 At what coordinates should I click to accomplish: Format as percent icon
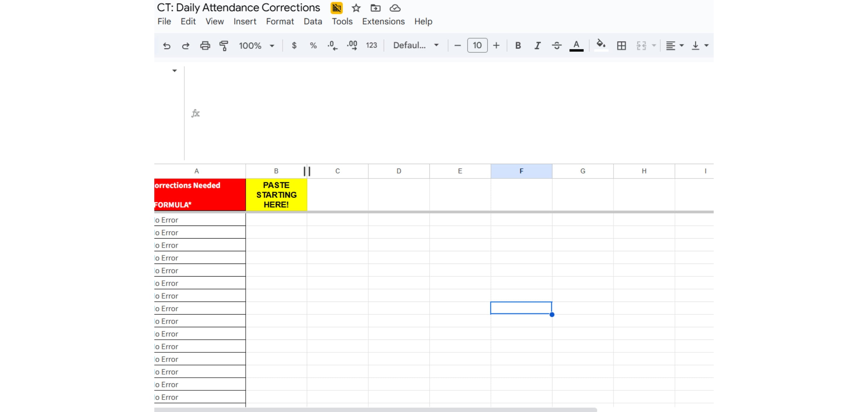pyautogui.click(x=313, y=46)
